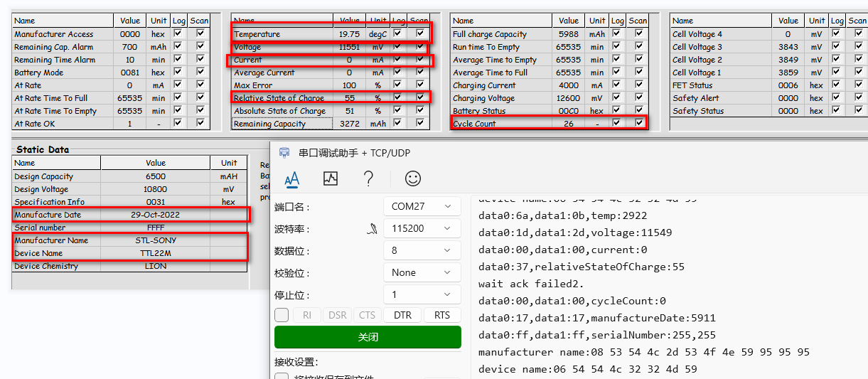868x379 pixels.
Task: Click the log line 'manufactureDate:5911'
Action: [597, 318]
